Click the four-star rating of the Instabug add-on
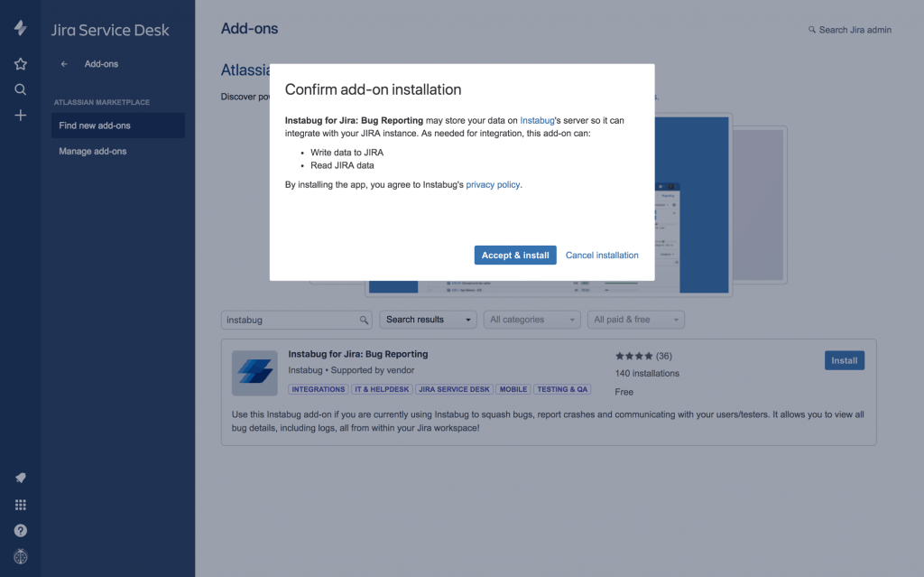 tap(634, 356)
